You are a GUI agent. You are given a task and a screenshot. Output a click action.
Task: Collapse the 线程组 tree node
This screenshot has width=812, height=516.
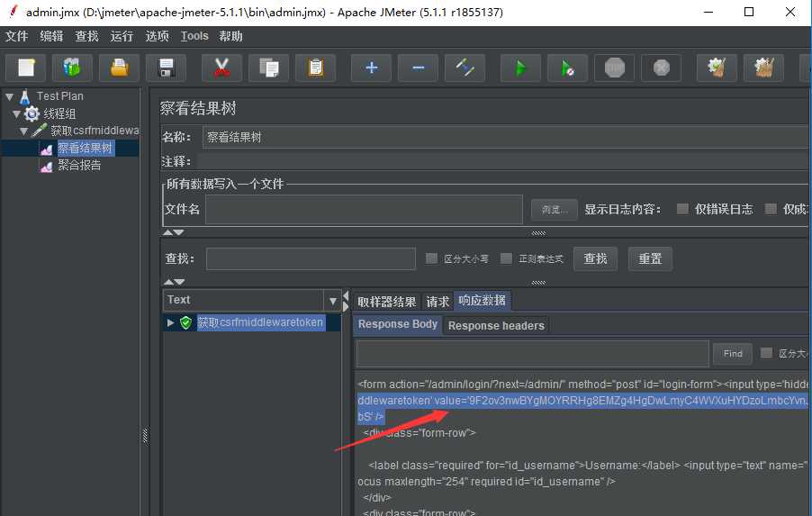(x=16, y=113)
